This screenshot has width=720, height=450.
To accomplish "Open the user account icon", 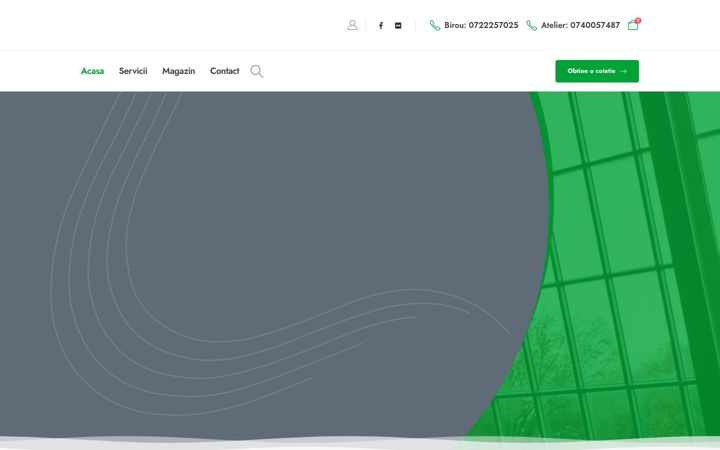I will [x=352, y=25].
